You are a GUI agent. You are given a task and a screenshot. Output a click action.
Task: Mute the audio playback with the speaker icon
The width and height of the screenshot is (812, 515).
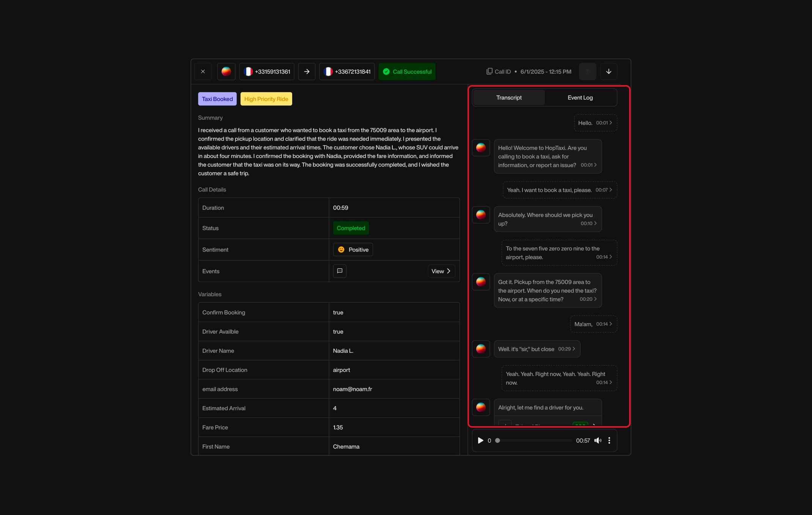click(x=598, y=441)
